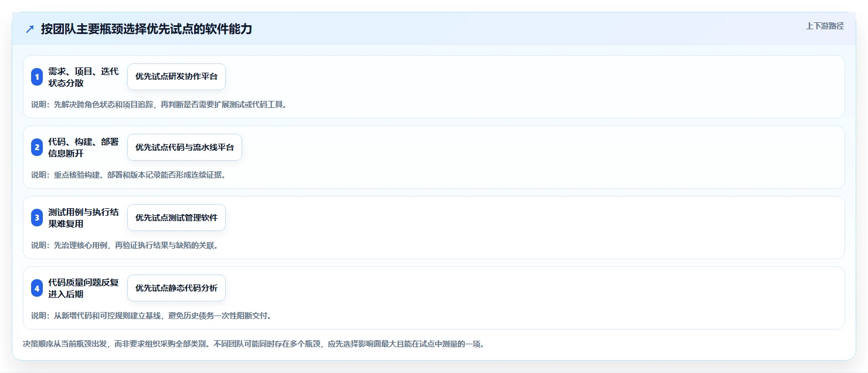
Task: Click the step 2 number badge
Action: tap(37, 147)
